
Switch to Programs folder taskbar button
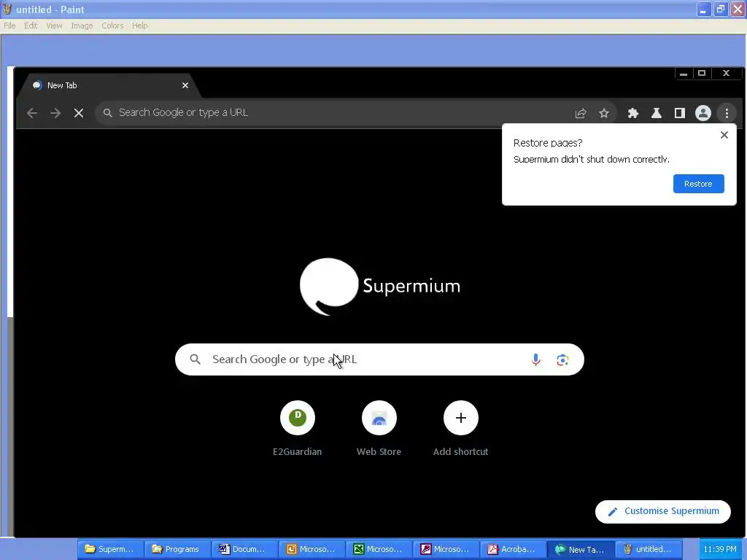click(177, 550)
